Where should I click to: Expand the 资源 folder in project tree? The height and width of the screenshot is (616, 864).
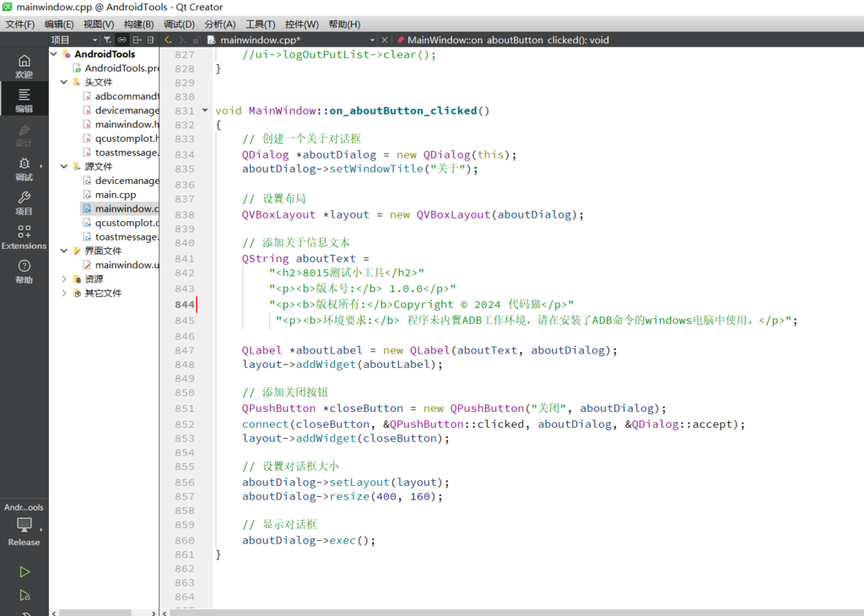(x=64, y=279)
